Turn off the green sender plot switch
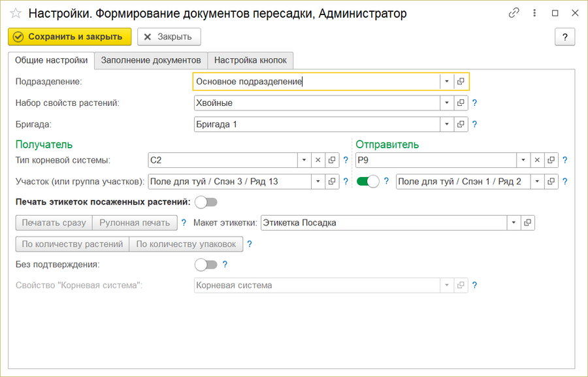The image size is (588, 377). pos(368,182)
